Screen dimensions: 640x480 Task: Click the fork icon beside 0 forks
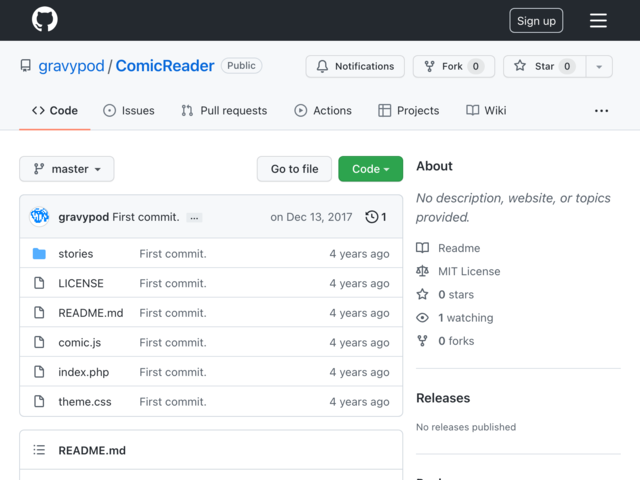click(x=422, y=341)
